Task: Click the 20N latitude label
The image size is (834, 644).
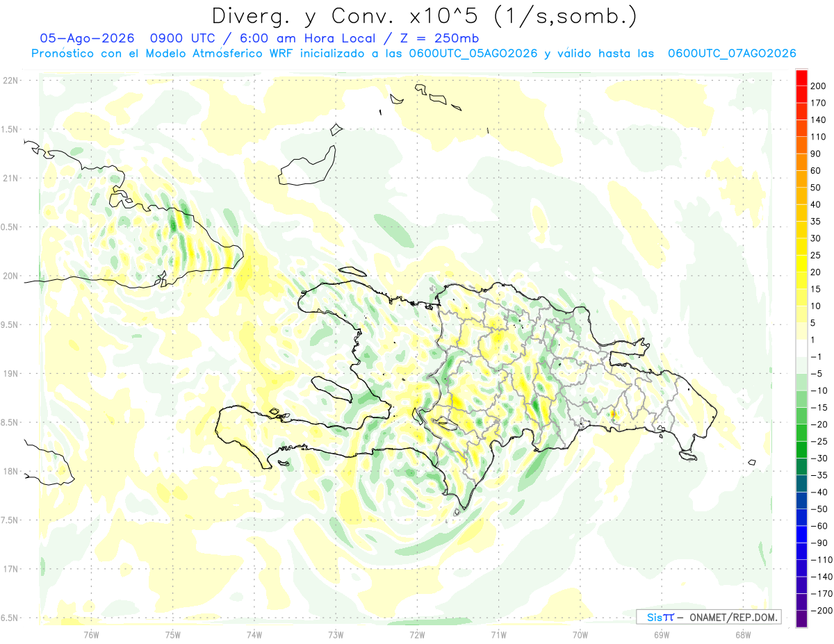Action: 10,276
